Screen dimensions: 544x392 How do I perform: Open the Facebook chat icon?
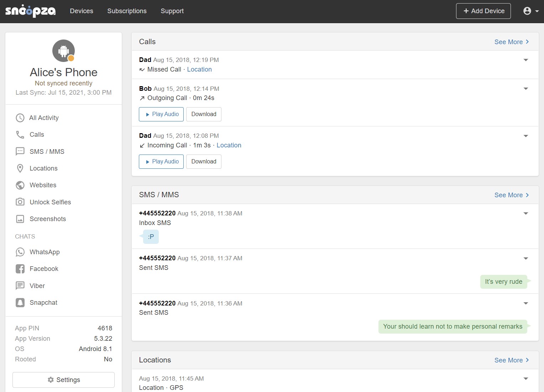[20, 269]
